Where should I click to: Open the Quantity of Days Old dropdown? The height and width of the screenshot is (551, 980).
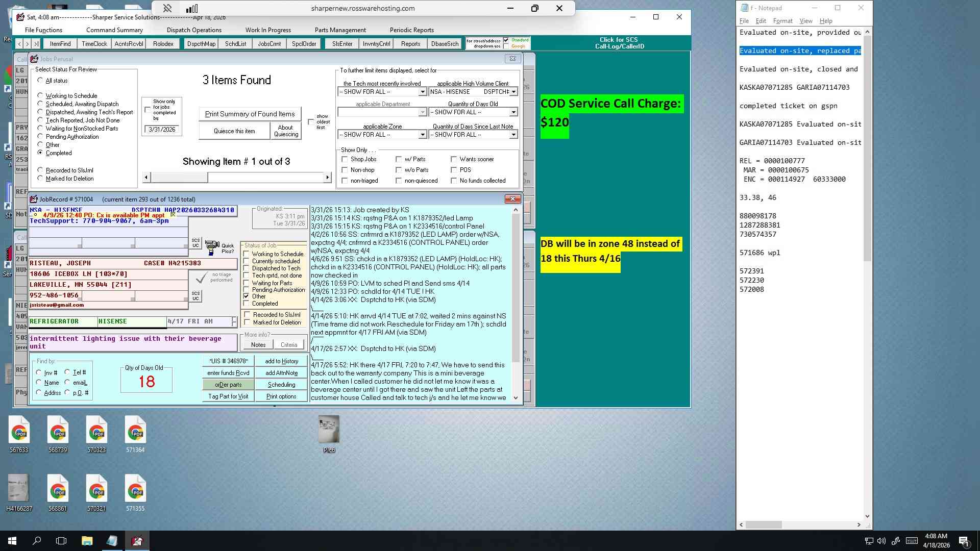513,112
